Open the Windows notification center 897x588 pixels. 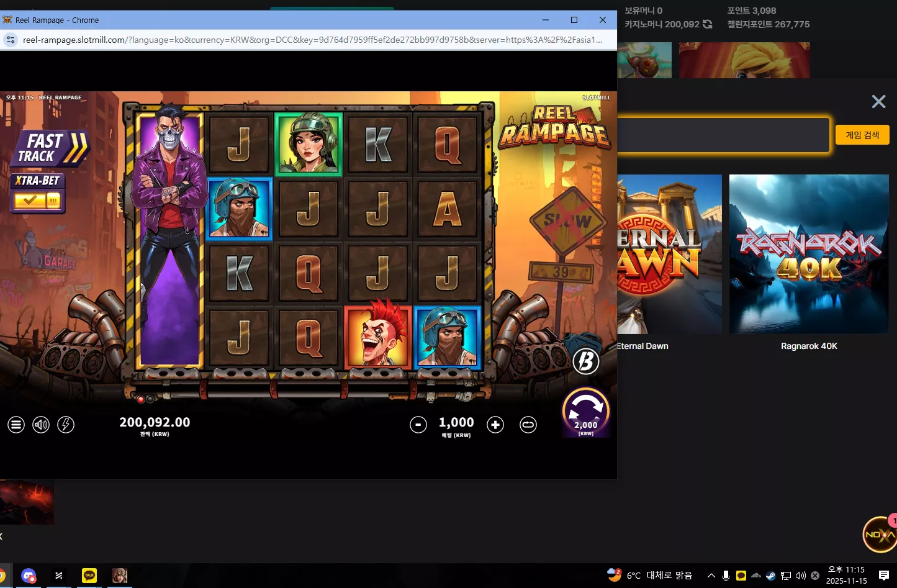point(884,576)
